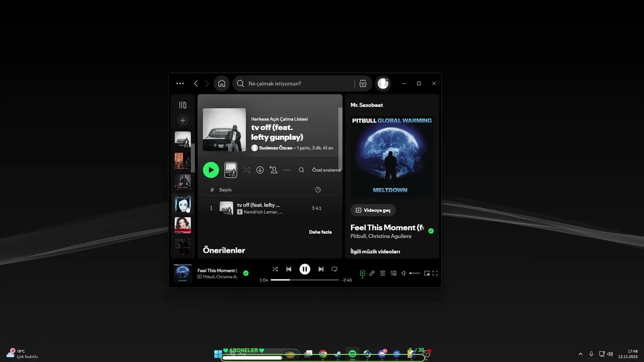Toggle the saved checkmark in side panel

click(x=431, y=231)
